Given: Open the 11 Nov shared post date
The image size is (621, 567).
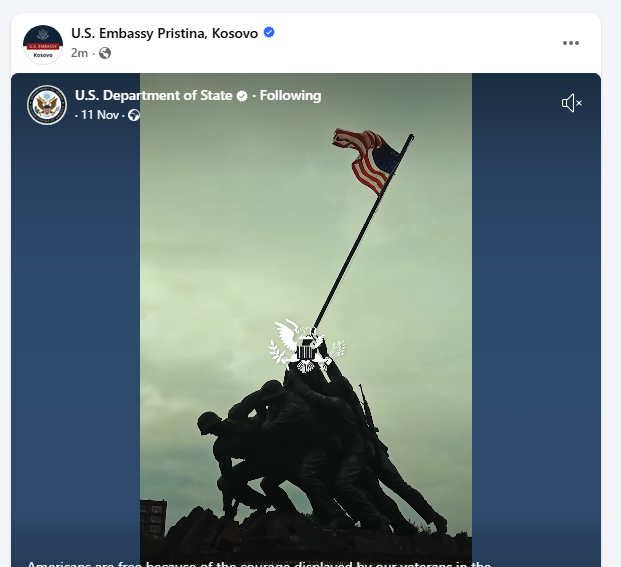Looking at the screenshot, I should click(100, 115).
